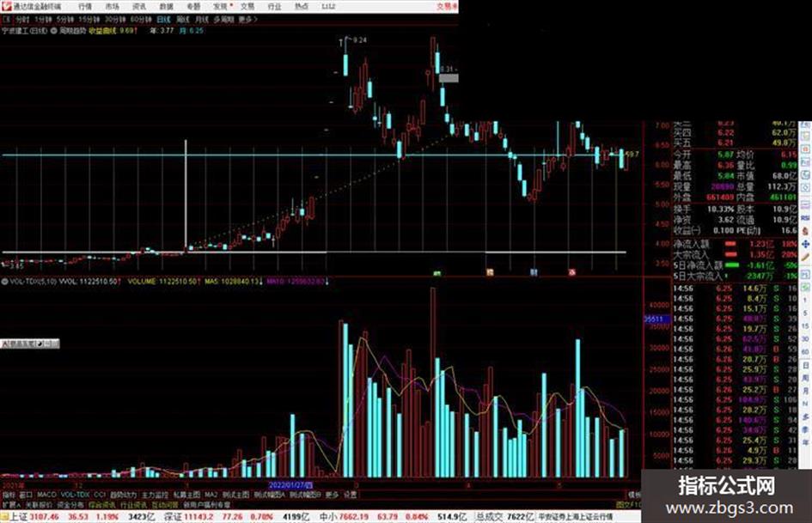The image size is (812, 523).
Task: Click the RSI icon in right toolbar
Action: pyautogui.click(x=805, y=220)
